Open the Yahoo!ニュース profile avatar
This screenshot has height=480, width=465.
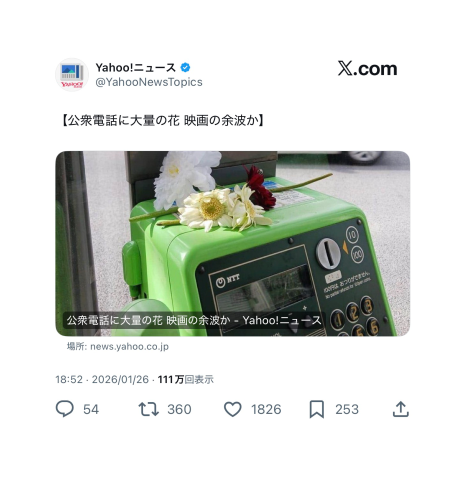pyautogui.click(x=72, y=74)
